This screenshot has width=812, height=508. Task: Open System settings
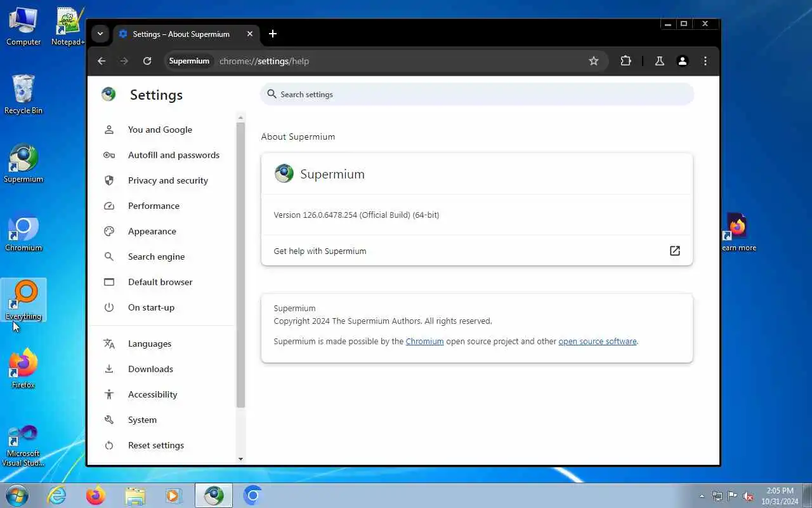pyautogui.click(x=142, y=420)
